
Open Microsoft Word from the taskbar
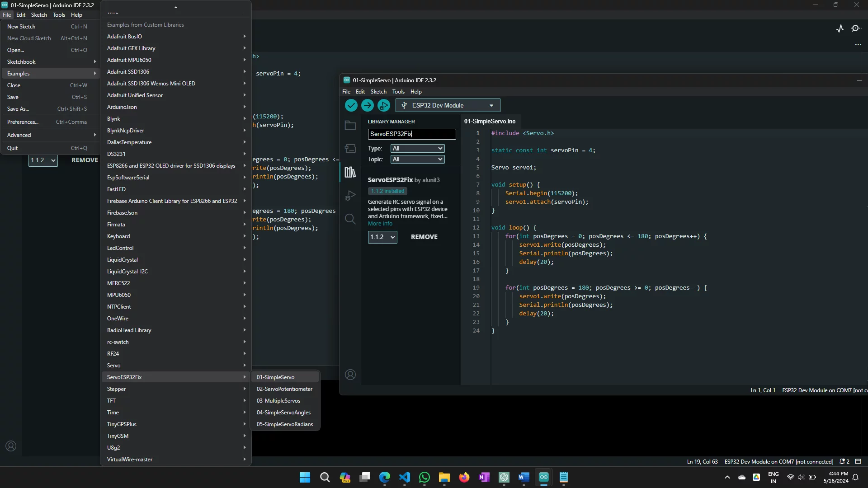(x=524, y=477)
